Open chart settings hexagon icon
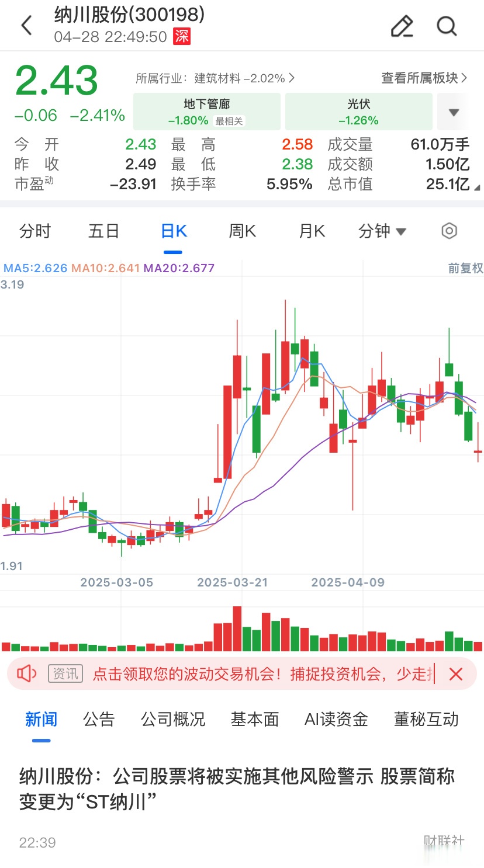The height and width of the screenshot is (868, 484). coord(448,231)
